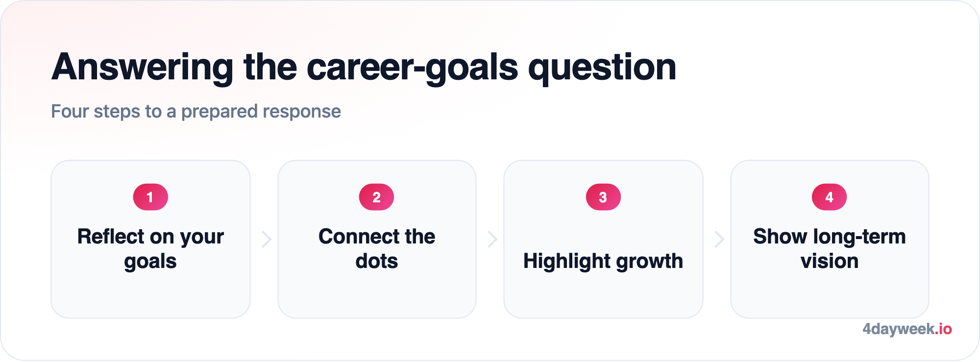
Task: Click the word Answering in the heading
Action: point(143,68)
